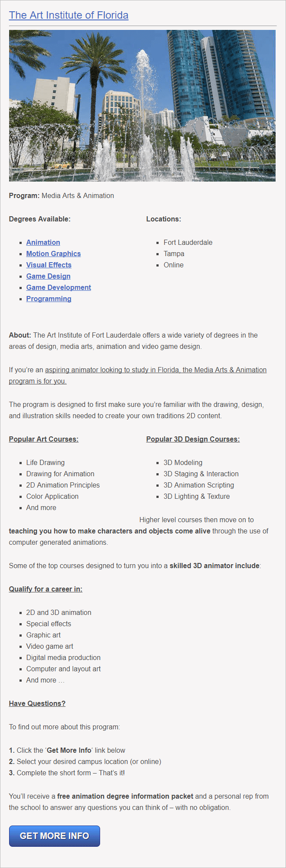The width and height of the screenshot is (286, 868).
Task: Open the Programming degree link
Action: click(x=49, y=299)
